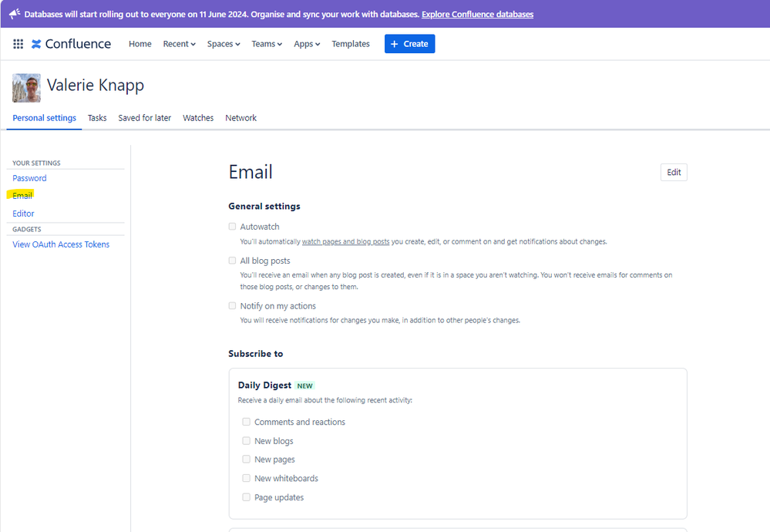Expand the Apps dropdown menu
Image resolution: width=770 pixels, height=532 pixels.
tap(307, 44)
